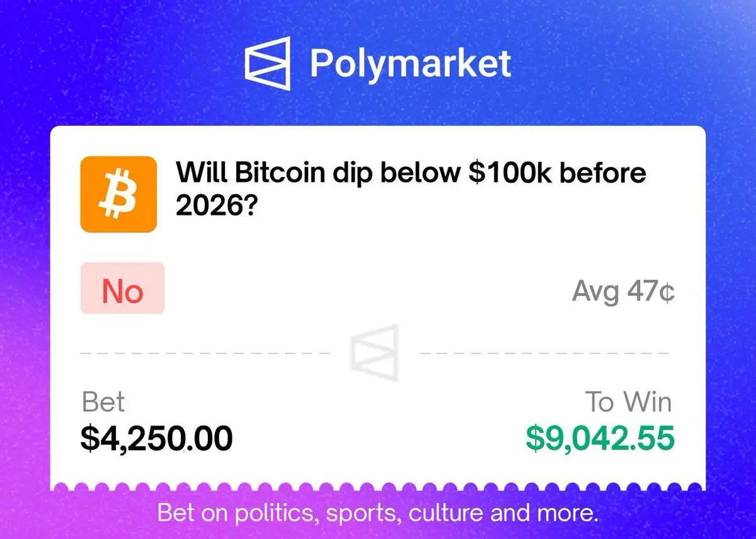
Task: Click the orange Bitcoin icon
Action: pyautogui.click(x=118, y=194)
